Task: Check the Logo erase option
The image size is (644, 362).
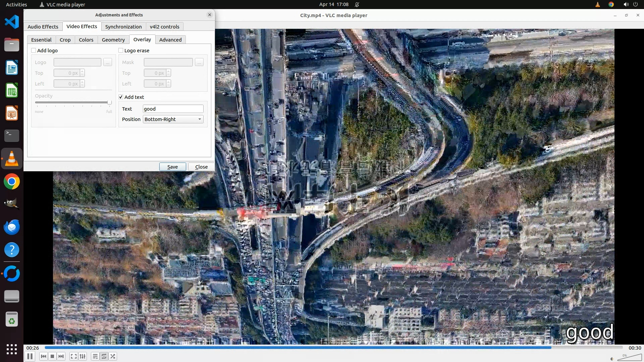Action: 121,50
